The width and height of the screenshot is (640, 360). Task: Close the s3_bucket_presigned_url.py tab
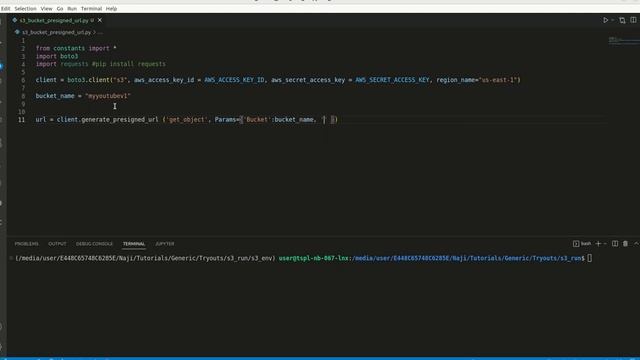pyautogui.click(x=100, y=20)
